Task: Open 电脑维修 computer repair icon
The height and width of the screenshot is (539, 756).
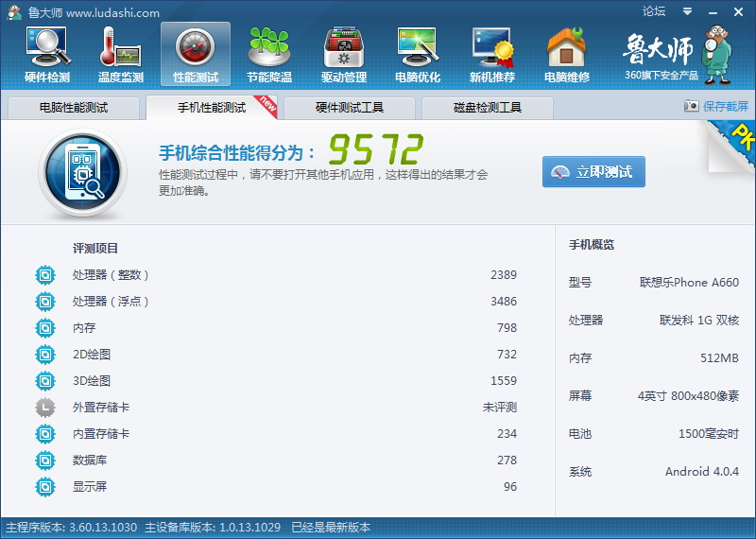Action: coord(566,55)
